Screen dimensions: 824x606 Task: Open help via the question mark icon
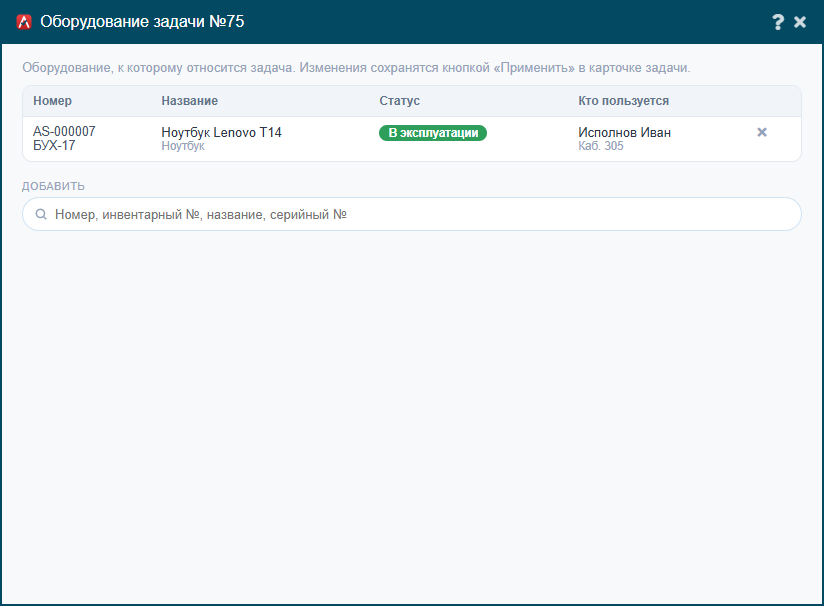click(x=778, y=22)
